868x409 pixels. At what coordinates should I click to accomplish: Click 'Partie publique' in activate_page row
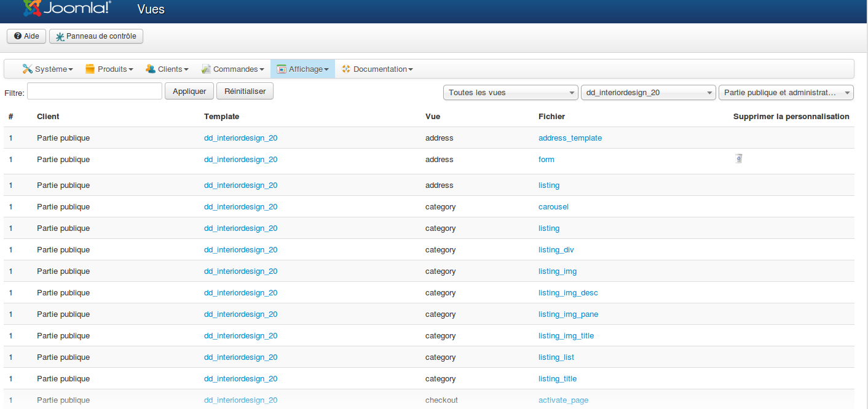point(63,400)
